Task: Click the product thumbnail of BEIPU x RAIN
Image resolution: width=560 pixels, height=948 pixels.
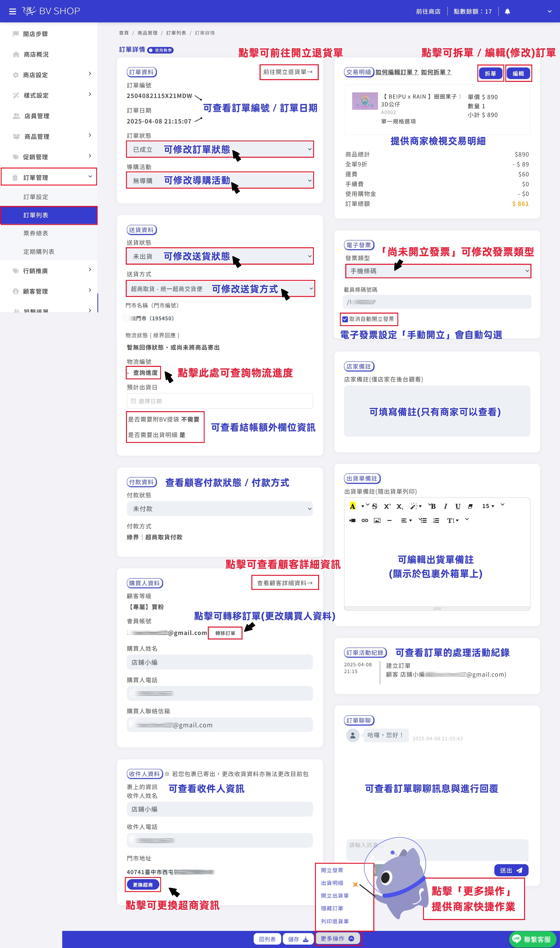Action: coord(365,101)
